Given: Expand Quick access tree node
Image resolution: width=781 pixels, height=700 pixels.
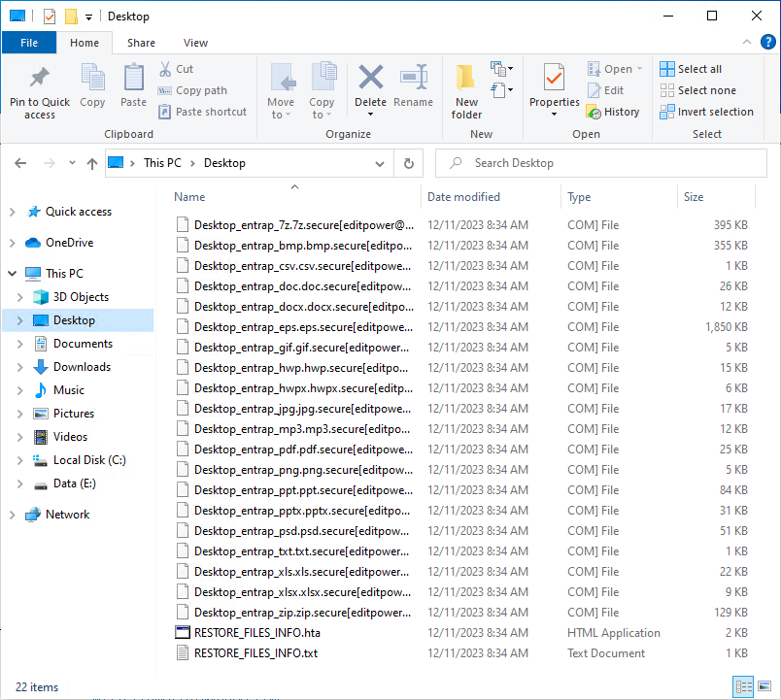Looking at the screenshot, I should [x=13, y=212].
